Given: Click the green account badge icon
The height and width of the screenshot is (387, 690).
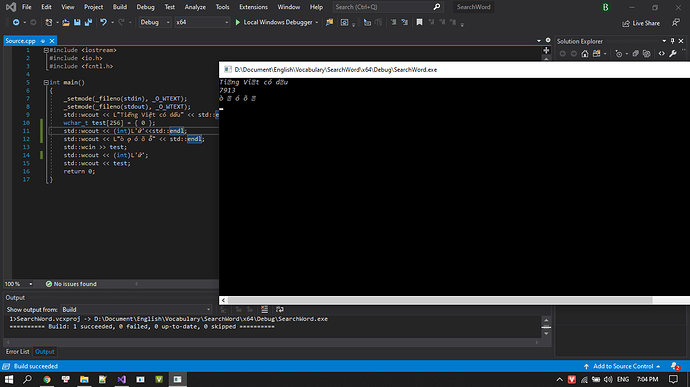Looking at the screenshot, I should (x=606, y=7).
